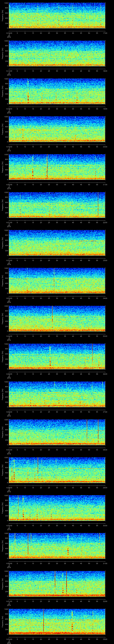Open the spectrogram plot beginning 6:22:00
This screenshot has width=114, height=644.
click(x=57, y=243)
